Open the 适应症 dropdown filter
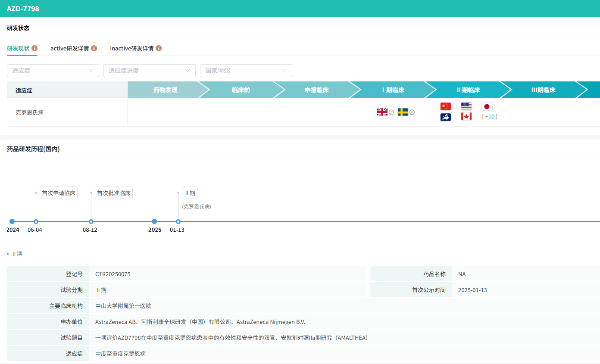This screenshot has height=364, width=600. point(53,71)
